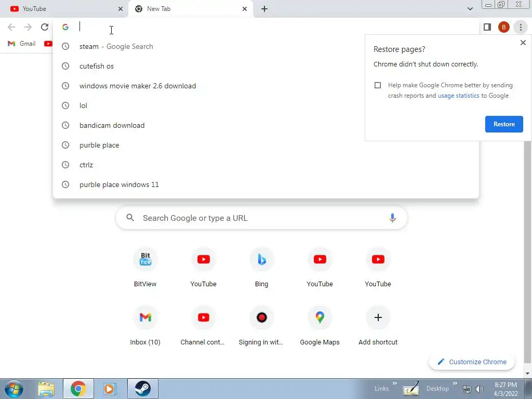Open Windows Explorer from the taskbar

[x=46, y=389]
